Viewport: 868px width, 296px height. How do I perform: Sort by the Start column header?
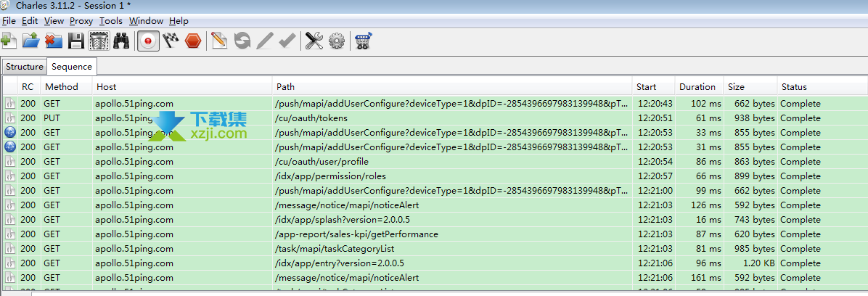(654, 87)
